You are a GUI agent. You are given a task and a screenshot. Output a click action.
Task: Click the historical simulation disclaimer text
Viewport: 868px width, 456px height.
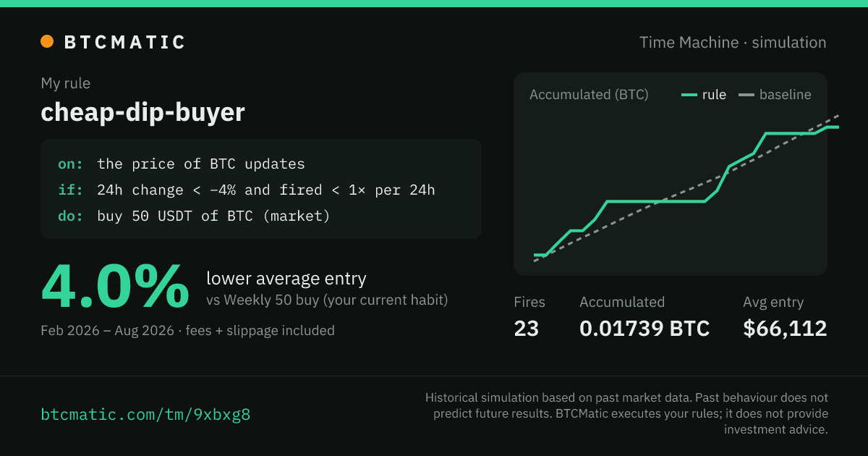pos(626,413)
